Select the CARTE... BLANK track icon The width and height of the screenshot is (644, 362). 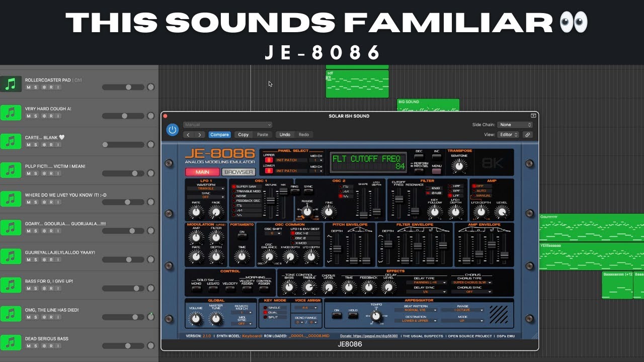tap(11, 141)
